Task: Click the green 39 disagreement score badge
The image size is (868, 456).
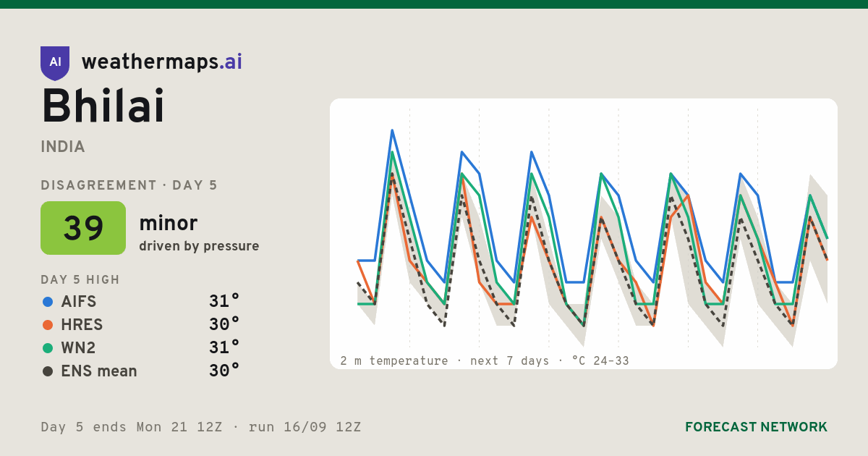Action: 83,228
